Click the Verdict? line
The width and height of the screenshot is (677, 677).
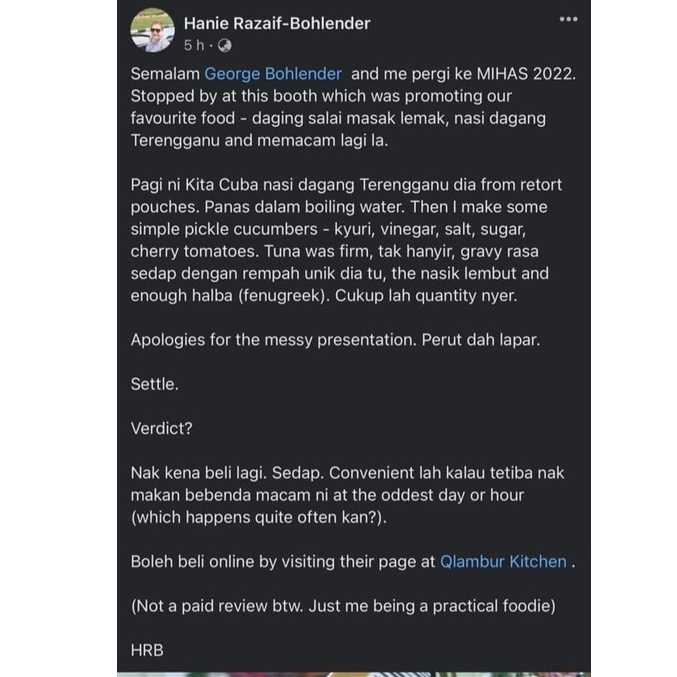tap(161, 429)
